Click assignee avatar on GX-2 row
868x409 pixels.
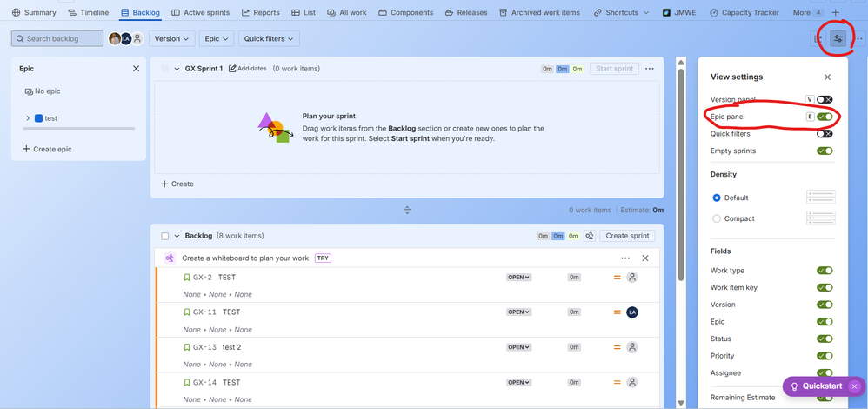(632, 277)
